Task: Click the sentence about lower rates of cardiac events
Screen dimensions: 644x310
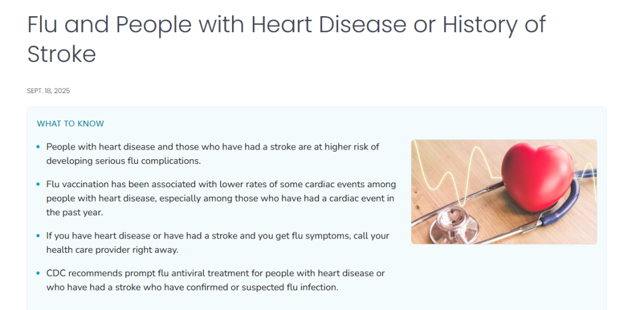Action: (x=221, y=184)
